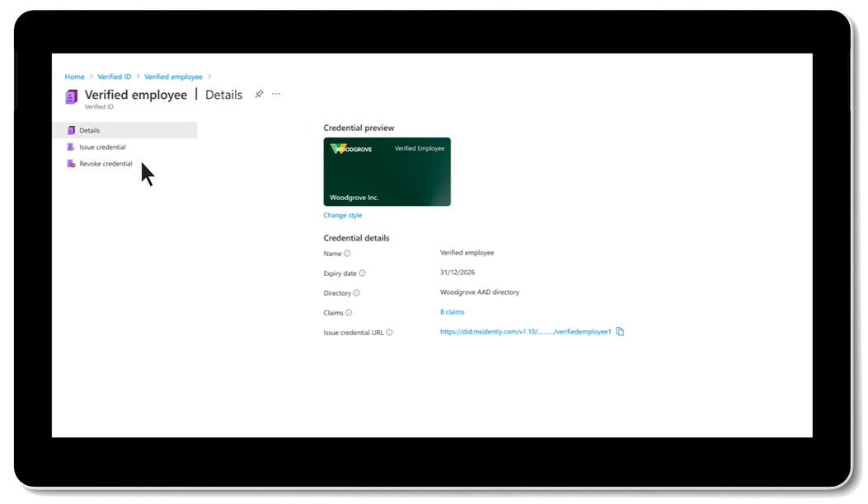Copy the issue credential URL
The height and width of the screenshot is (504, 868).
(x=621, y=332)
